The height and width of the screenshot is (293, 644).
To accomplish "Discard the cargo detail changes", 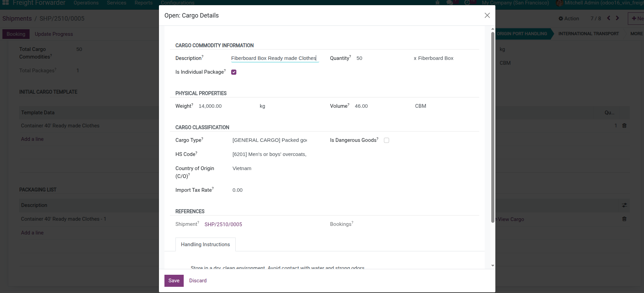I will 198,281.
